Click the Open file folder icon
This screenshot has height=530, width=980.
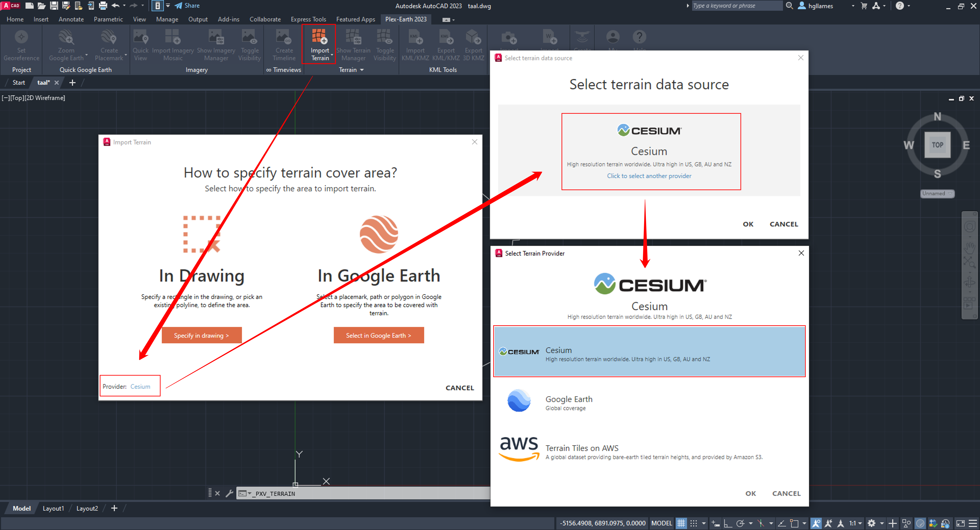click(41, 6)
